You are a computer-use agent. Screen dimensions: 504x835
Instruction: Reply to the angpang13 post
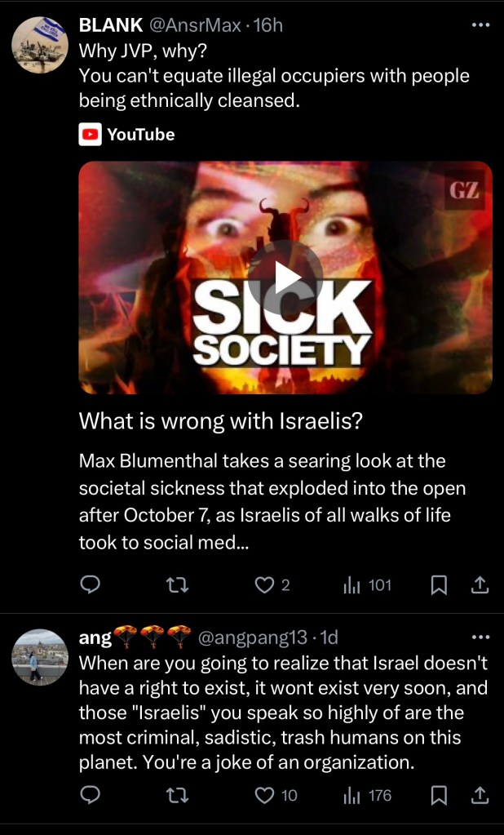90,796
